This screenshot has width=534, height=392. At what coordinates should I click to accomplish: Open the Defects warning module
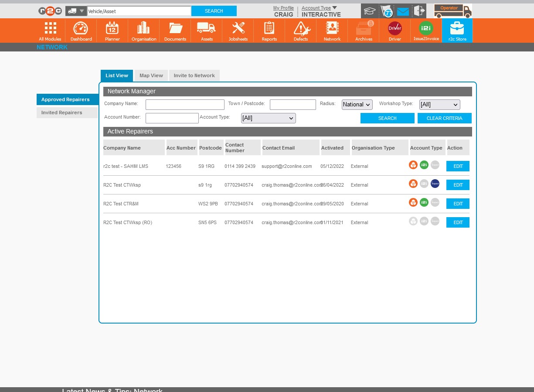(x=301, y=31)
